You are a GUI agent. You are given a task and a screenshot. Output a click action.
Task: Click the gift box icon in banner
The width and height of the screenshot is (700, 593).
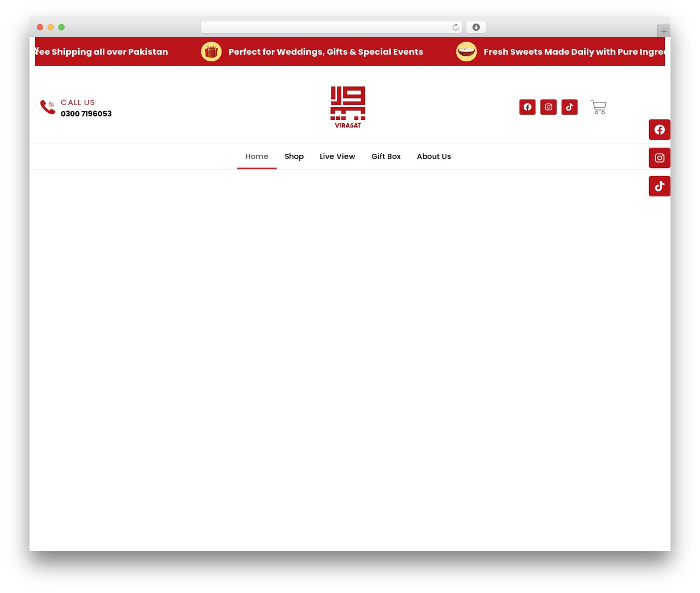tap(211, 52)
